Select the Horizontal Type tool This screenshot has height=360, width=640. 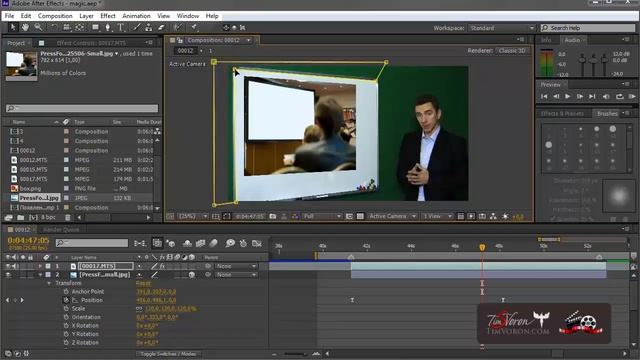click(x=121, y=27)
